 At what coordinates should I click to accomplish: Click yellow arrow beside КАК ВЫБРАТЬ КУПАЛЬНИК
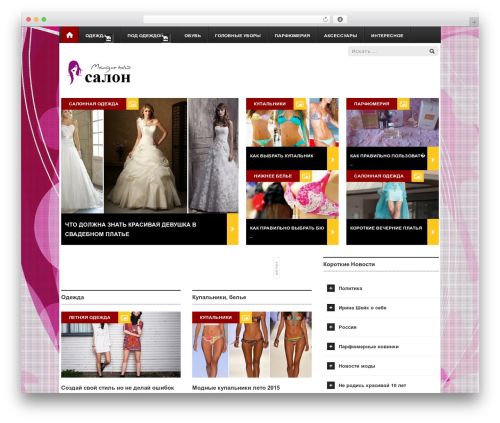click(333, 159)
